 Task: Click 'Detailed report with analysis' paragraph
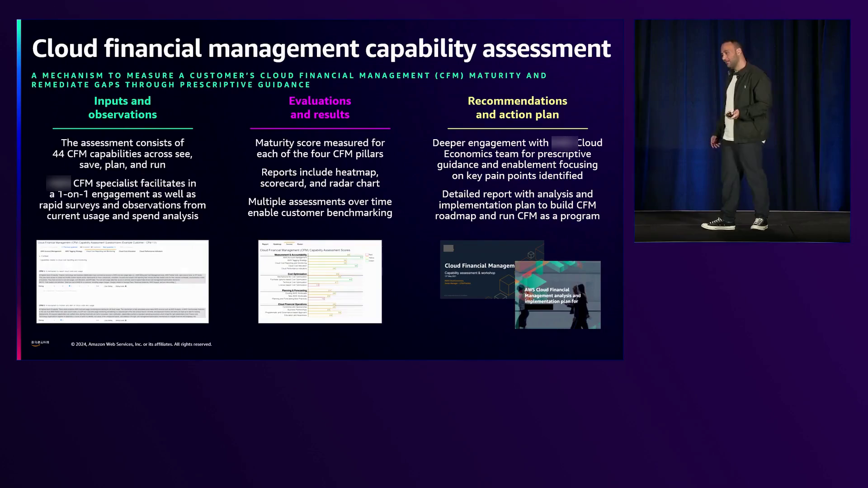pyautogui.click(x=517, y=205)
